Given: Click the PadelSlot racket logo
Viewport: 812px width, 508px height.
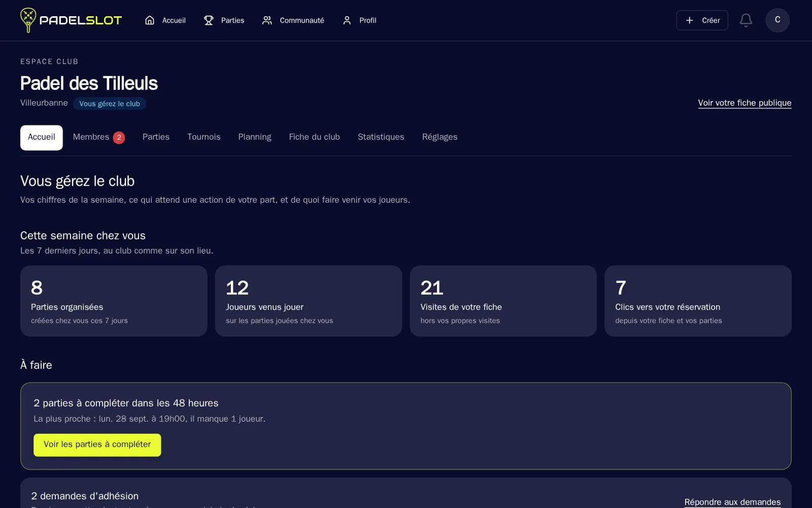Looking at the screenshot, I should pos(28,20).
